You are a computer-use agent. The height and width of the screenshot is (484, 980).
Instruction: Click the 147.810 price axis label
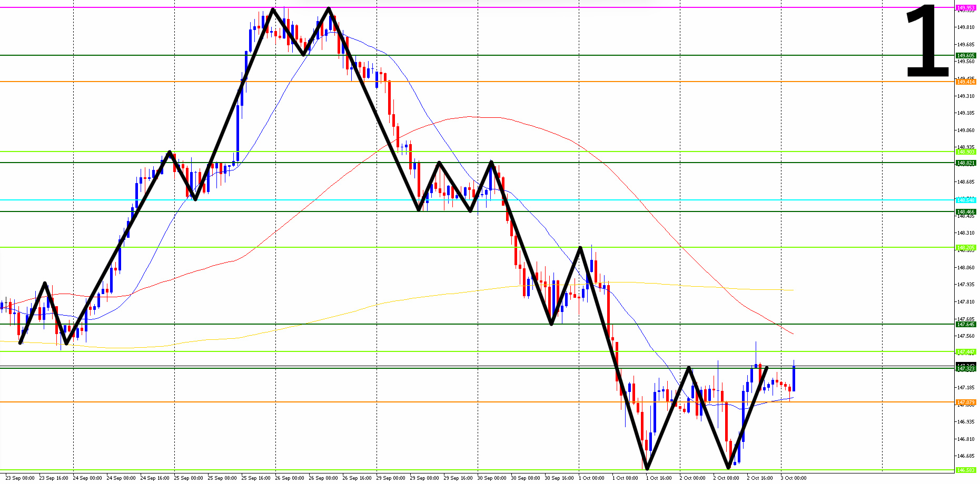point(965,301)
